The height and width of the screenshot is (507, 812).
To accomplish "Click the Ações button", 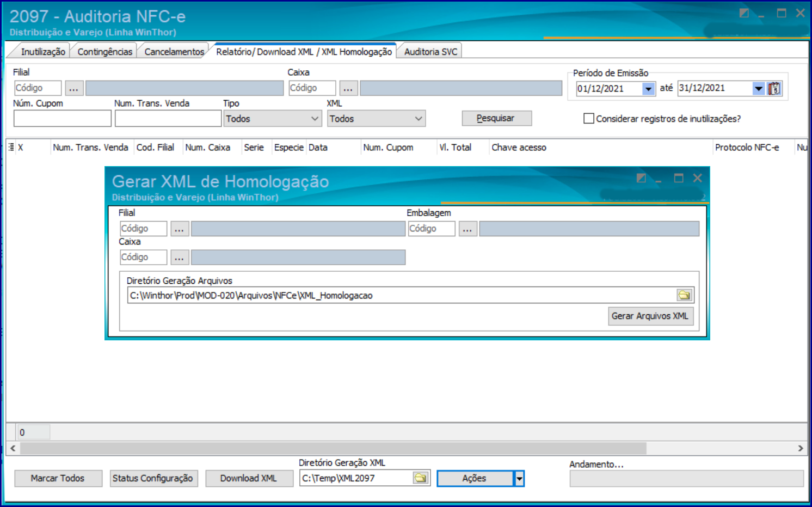I will [x=475, y=478].
